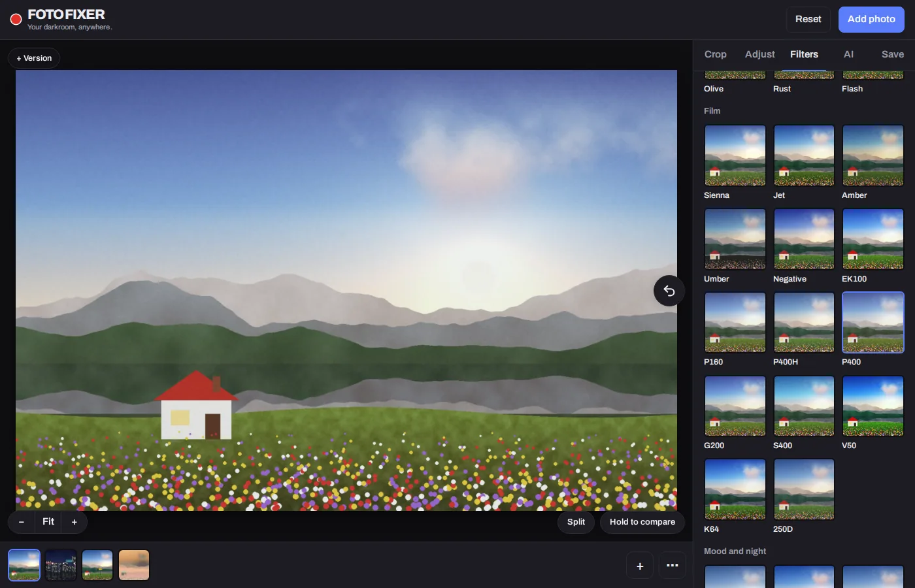Click the undo arrow button beside the photo
915x588 pixels.
click(669, 291)
